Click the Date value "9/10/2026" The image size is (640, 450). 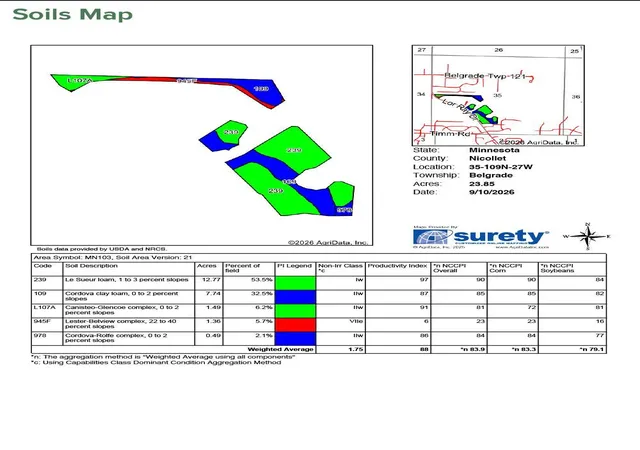pos(492,192)
